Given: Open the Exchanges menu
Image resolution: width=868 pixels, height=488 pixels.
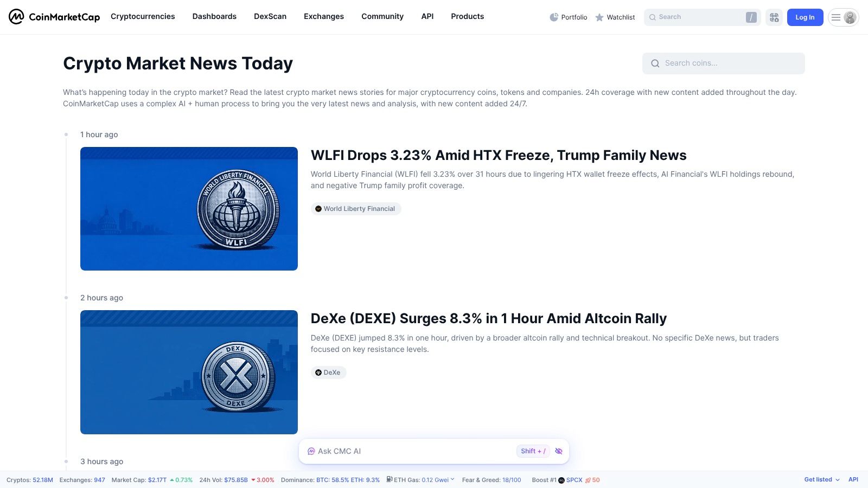Looking at the screenshot, I should tap(324, 16).
